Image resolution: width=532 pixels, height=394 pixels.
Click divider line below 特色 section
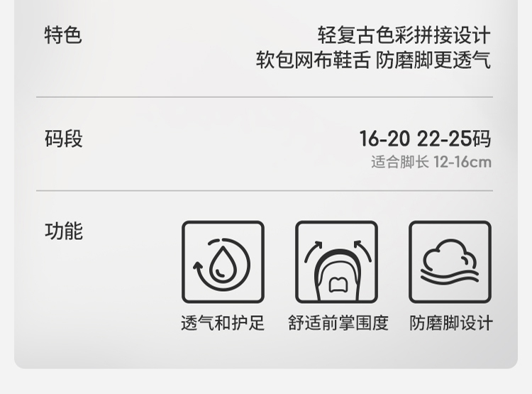265,97
